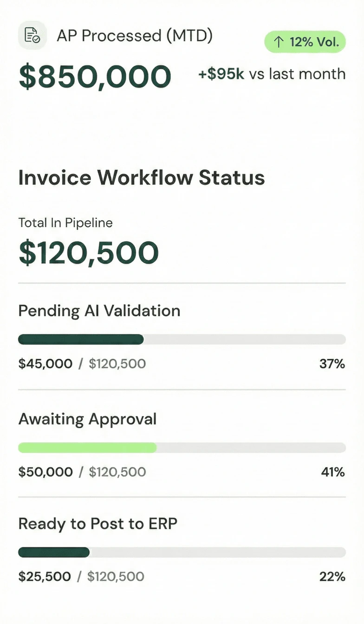The width and height of the screenshot is (364, 624).
Task: Select the $120,500 pipeline total amount
Action: tap(89, 253)
